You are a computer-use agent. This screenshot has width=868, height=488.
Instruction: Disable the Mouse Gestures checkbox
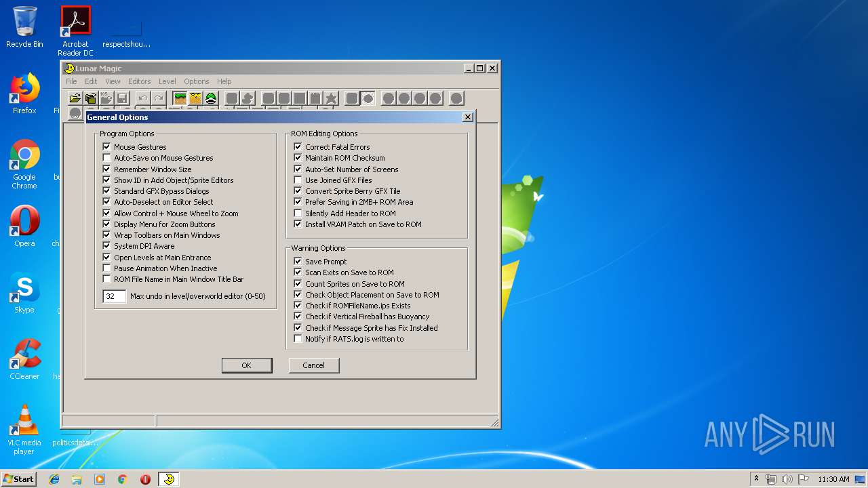[x=106, y=147]
